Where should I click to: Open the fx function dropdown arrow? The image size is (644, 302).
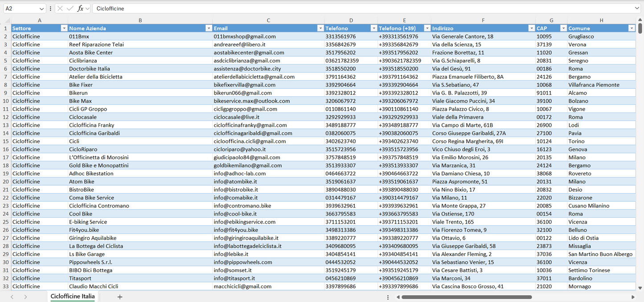pyautogui.click(x=87, y=8)
